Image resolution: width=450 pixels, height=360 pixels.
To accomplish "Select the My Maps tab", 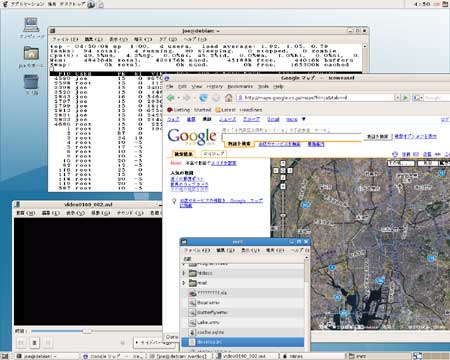I will point(214,154).
